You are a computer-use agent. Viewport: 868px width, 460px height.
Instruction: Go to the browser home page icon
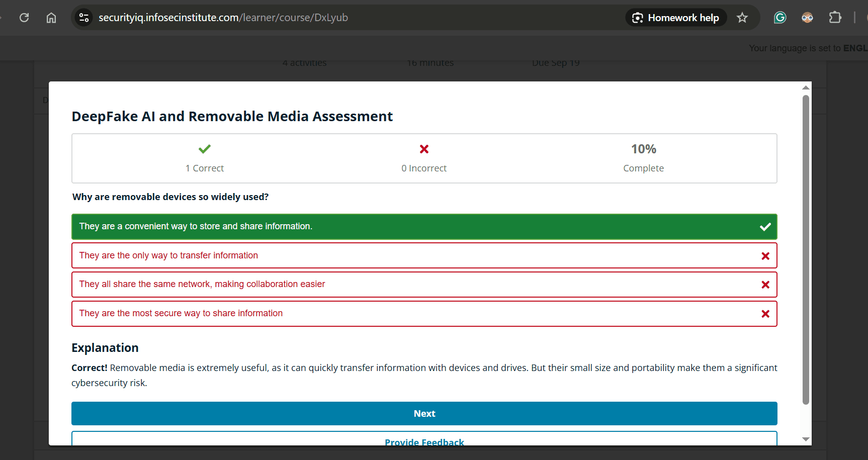pyautogui.click(x=51, y=18)
